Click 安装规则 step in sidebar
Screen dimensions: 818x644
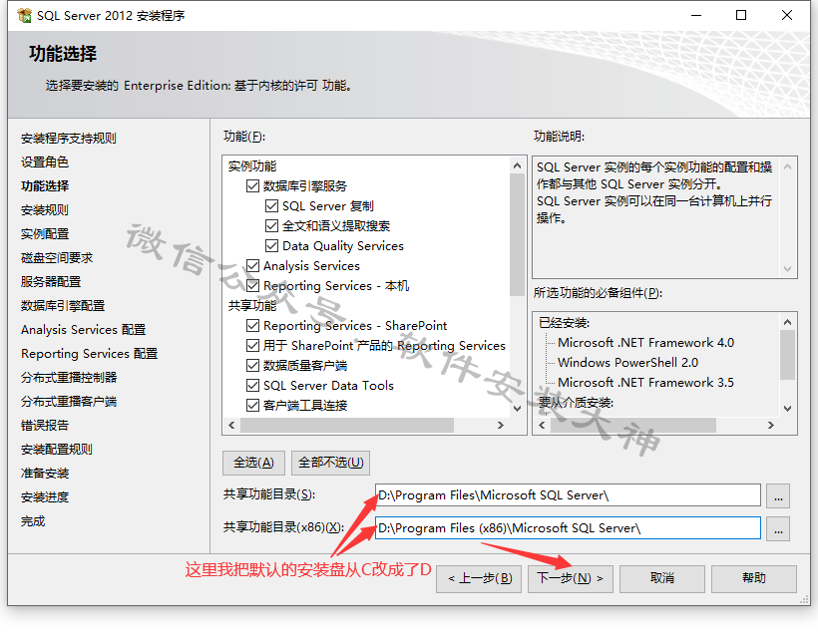(45, 210)
